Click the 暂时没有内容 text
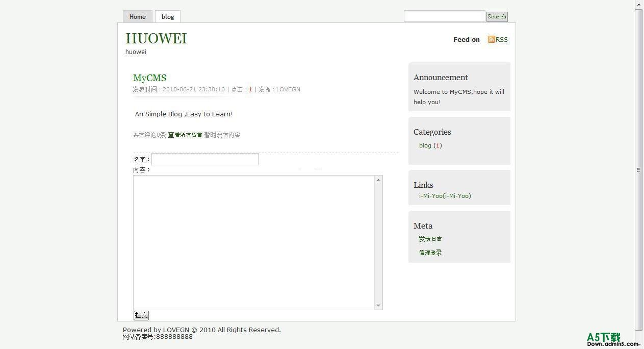 tap(222, 135)
